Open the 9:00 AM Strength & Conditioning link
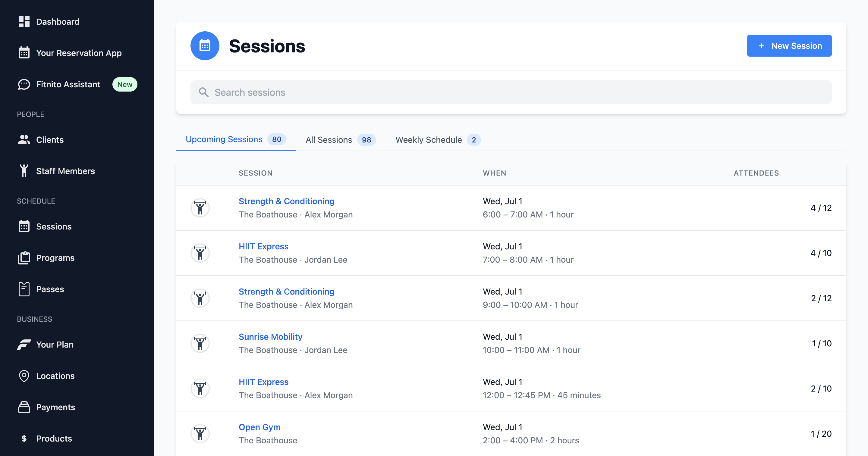868x456 pixels. (x=286, y=291)
